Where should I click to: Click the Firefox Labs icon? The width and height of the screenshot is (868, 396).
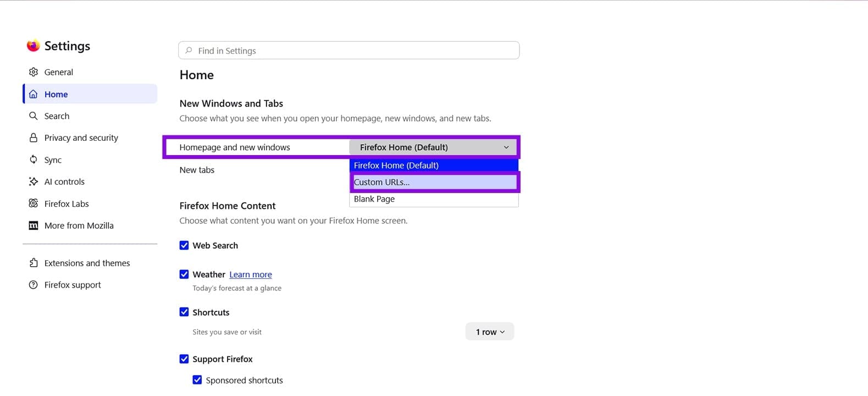34,204
